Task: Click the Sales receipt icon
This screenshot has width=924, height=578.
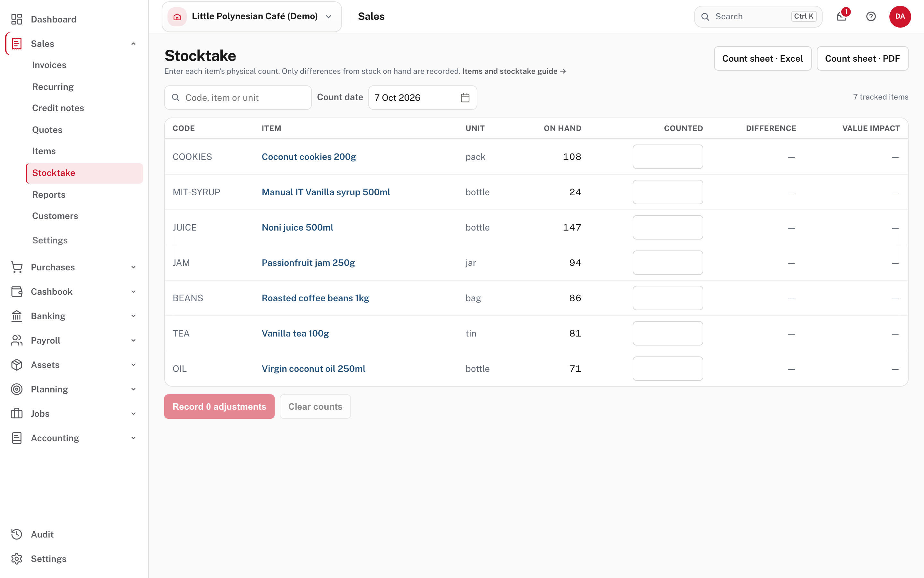Action: (16, 44)
